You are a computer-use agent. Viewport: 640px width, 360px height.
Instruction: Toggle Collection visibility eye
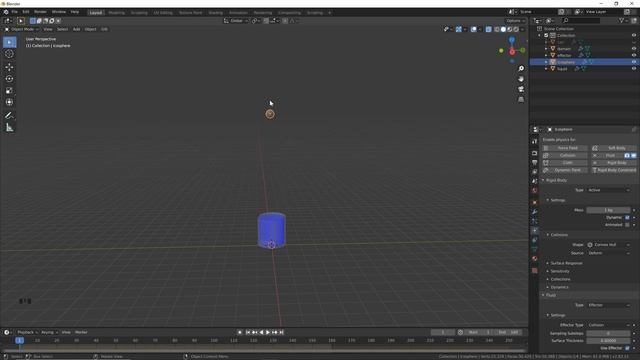pos(634,36)
